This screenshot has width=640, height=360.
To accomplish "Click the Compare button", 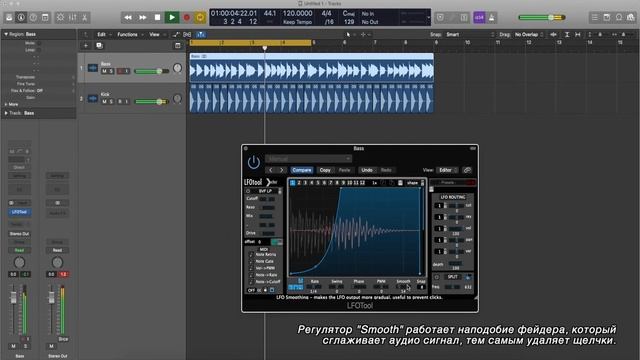I will tap(302, 170).
